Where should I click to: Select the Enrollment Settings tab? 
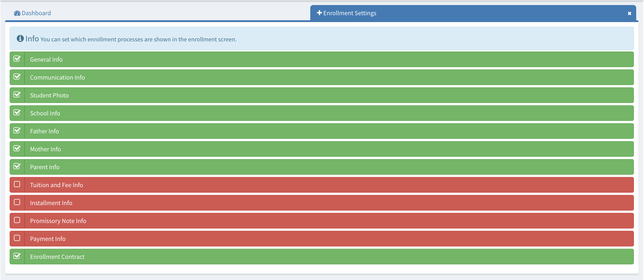350,13
